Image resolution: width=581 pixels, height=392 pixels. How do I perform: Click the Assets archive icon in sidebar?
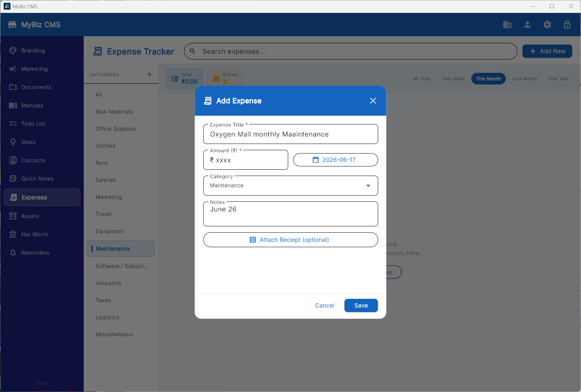pos(13,216)
